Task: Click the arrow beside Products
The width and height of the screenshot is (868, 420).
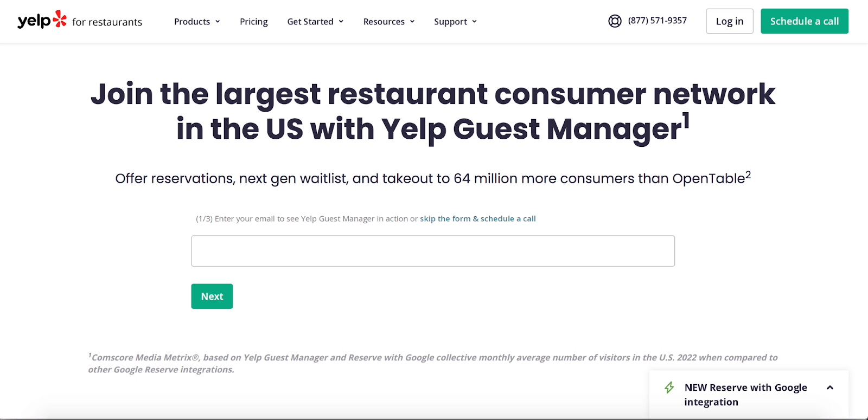Action: point(218,22)
